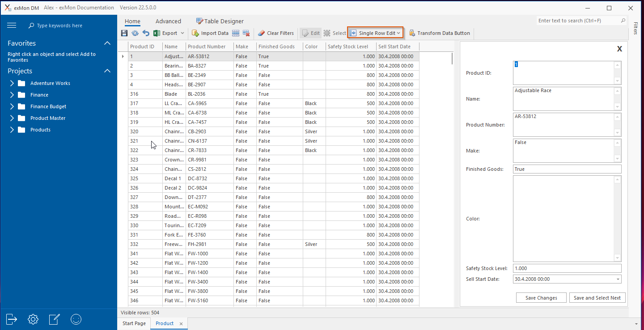The image size is (644, 330).
Task: Switch to the Start Page tab
Action: tap(134, 323)
